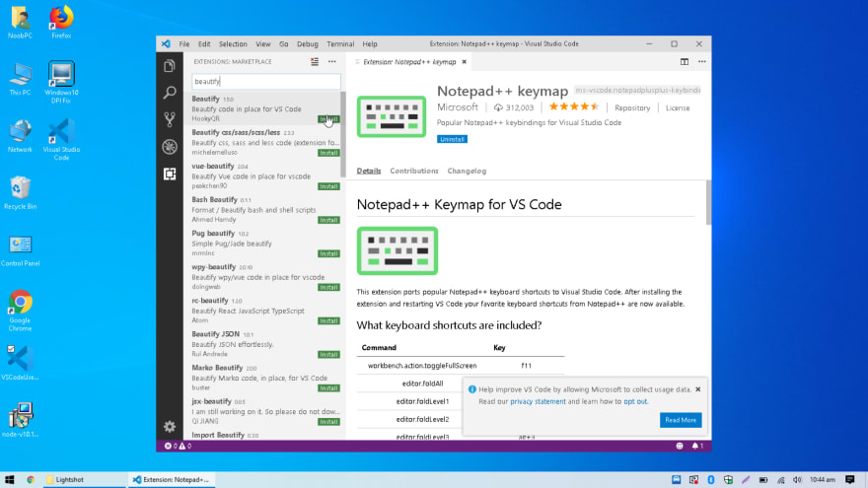Open the privacy statement link

tap(538, 401)
